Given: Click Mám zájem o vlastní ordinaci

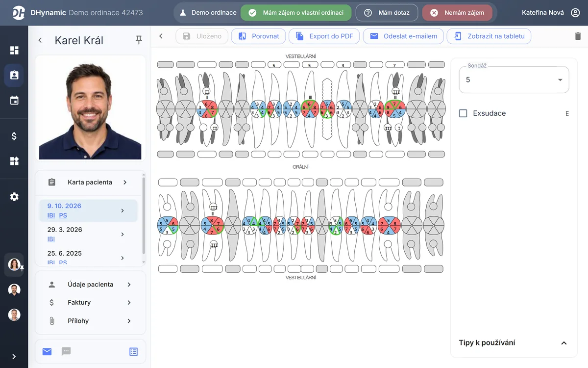Looking at the screenshot, I should 296,13.
